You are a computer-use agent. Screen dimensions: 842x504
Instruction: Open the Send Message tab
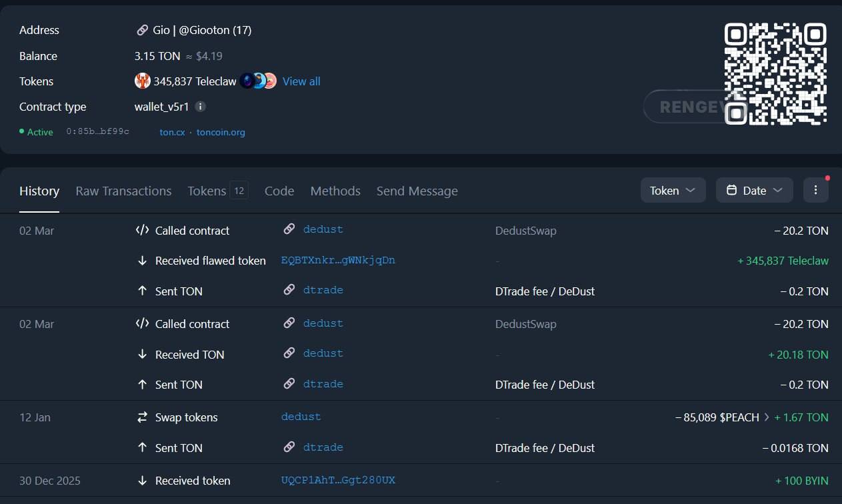click(x=417, y=191)
